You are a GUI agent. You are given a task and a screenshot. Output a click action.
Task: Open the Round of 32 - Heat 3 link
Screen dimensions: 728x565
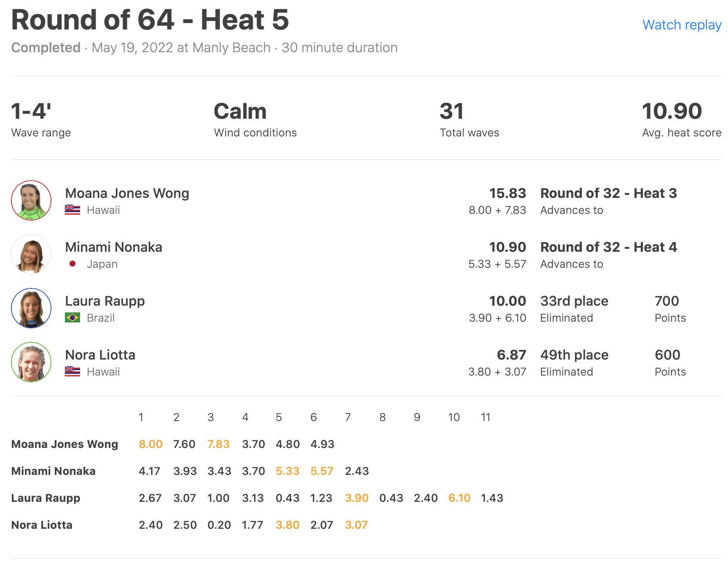tap(608, 193)
